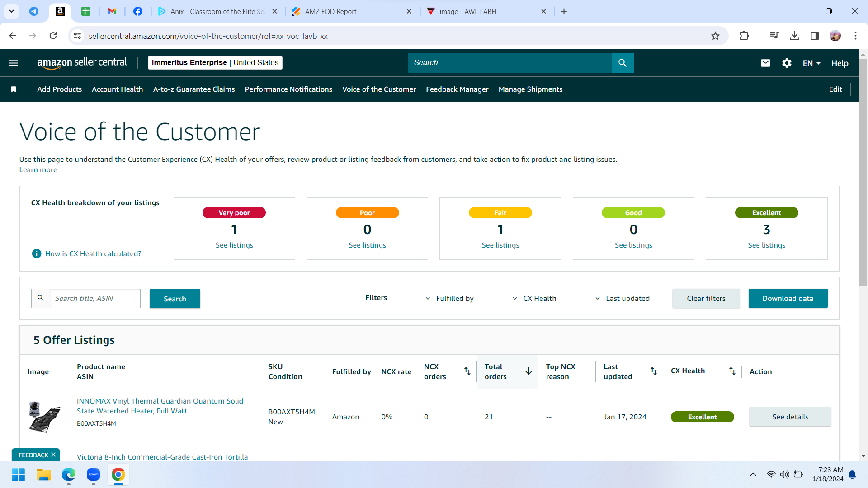Open Microsoft Edge from the taskbar

(69, 475)
